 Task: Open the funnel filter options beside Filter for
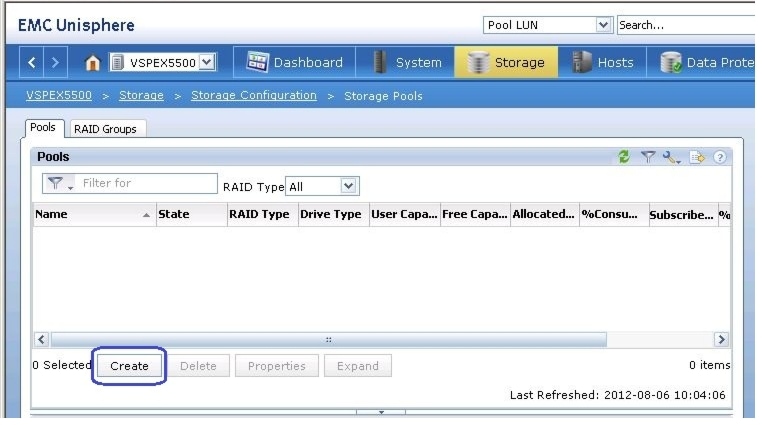coord(59,184)
